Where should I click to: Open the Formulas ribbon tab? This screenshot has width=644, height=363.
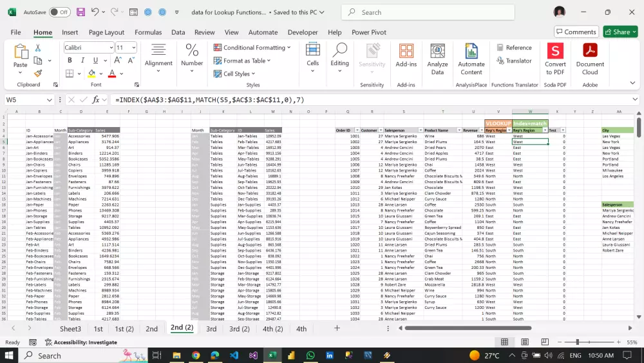point(148,32)
